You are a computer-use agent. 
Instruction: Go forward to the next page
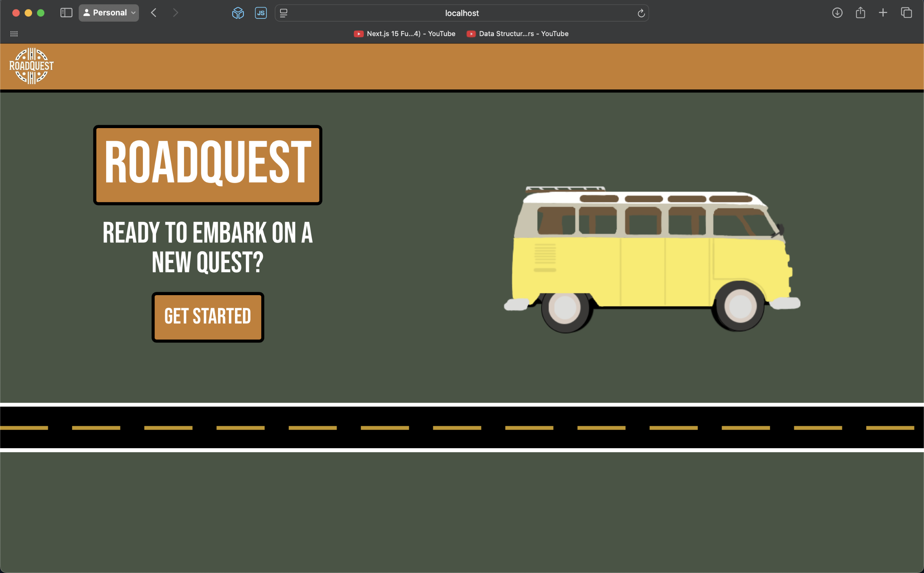point(175,13)
